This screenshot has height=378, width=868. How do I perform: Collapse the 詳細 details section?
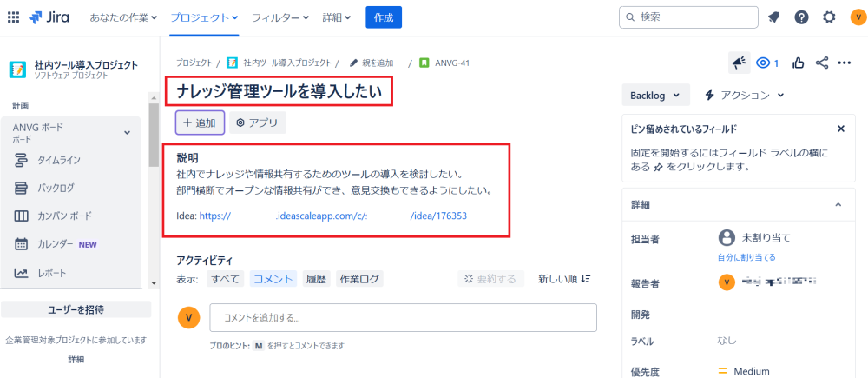(838, 204)
